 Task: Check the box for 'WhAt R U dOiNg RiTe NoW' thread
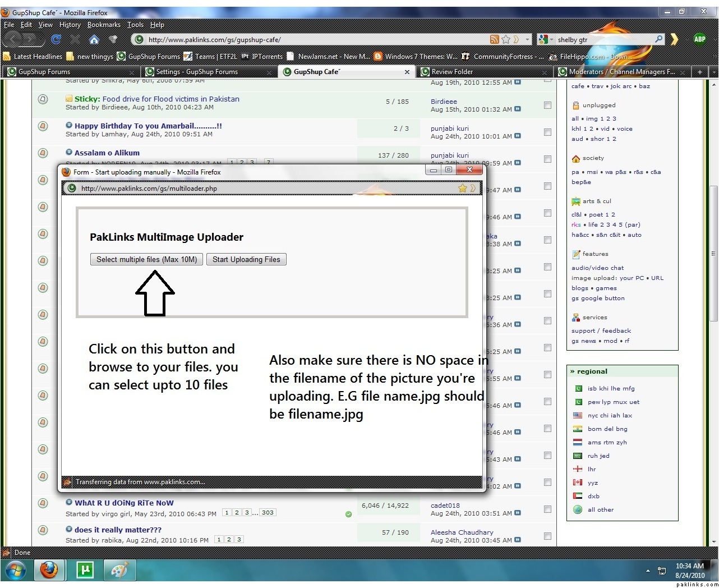pyautogui.click(x=547, y=509)
